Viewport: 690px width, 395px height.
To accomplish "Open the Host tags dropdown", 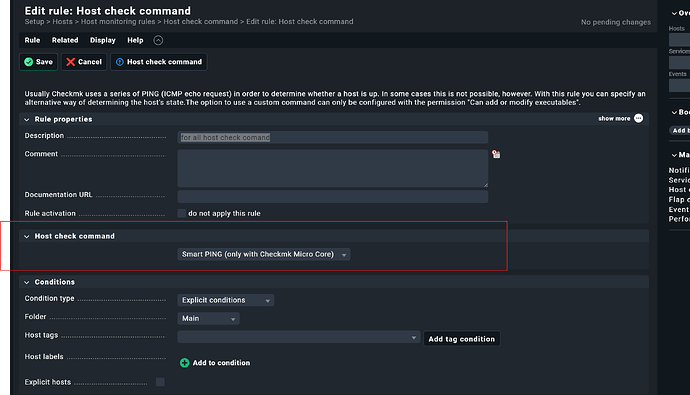I will pos(298,337).
